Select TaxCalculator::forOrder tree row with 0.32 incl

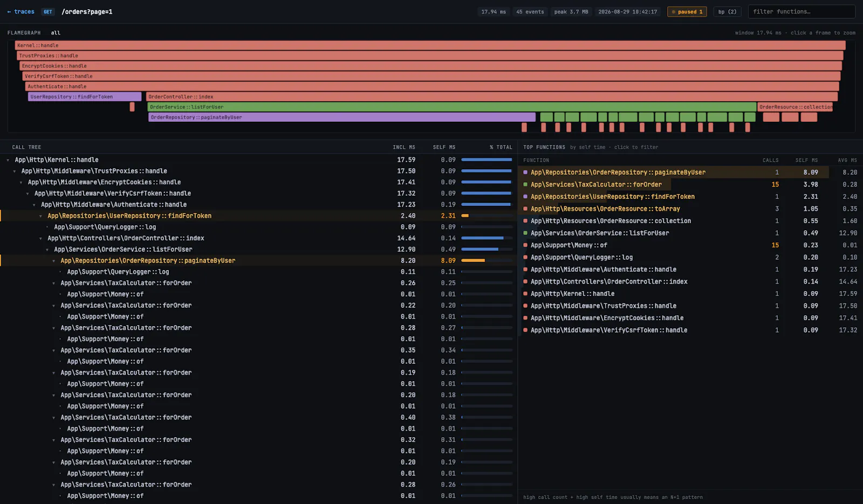point(259,440)
